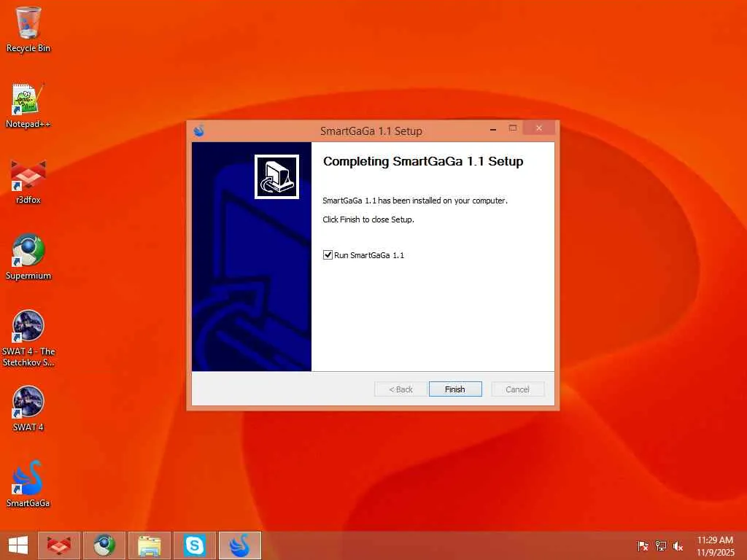Select the r3dfox desktop shortcut
Viewport: 747px width, 560px height.
28,182
